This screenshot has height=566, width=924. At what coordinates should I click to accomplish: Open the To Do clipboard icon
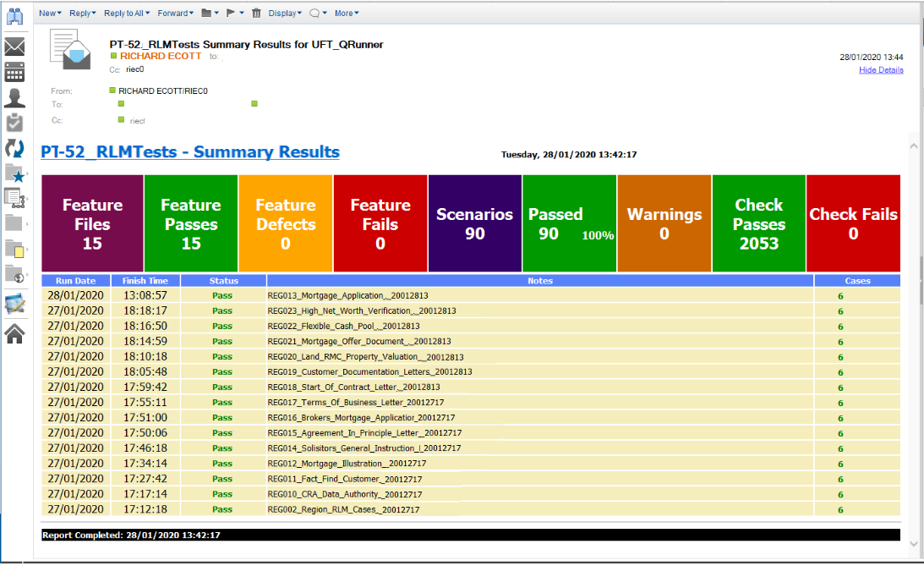pyautogui.click(x=14, y=123)
